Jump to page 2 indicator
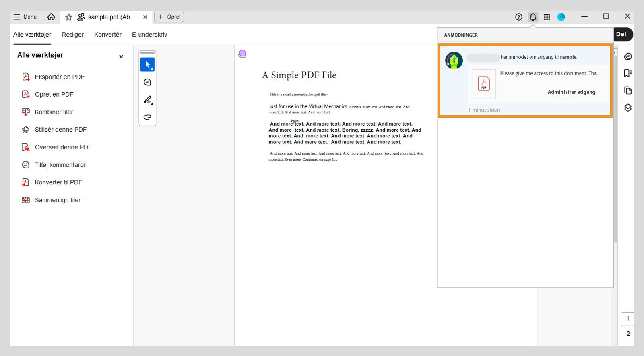 pos(628,334)
